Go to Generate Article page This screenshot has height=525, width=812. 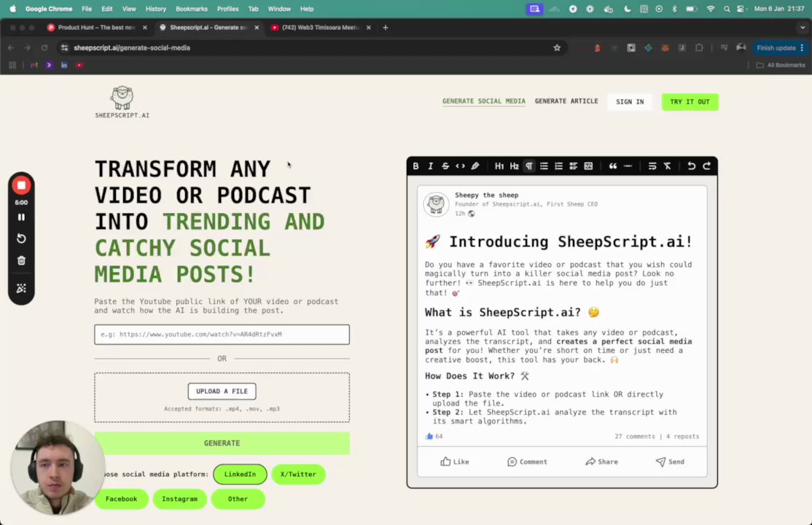[x=566, y=101]
